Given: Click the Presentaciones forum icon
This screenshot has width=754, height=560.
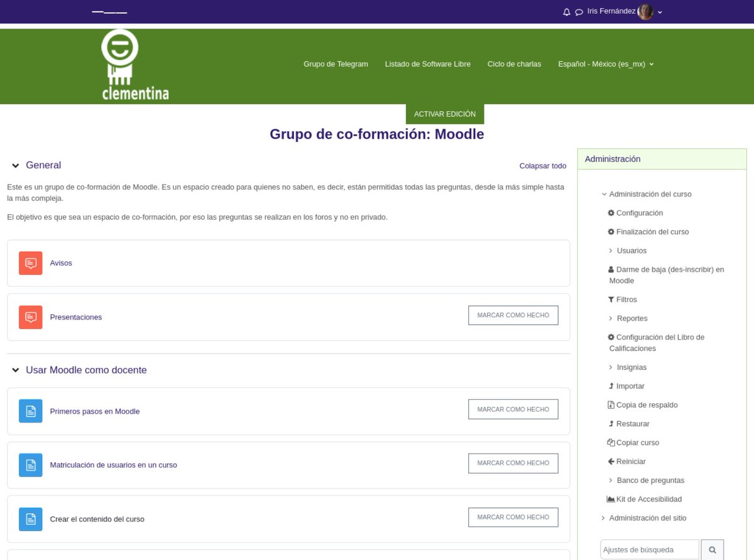Looking at the screenshot, I should pos(31,317).
